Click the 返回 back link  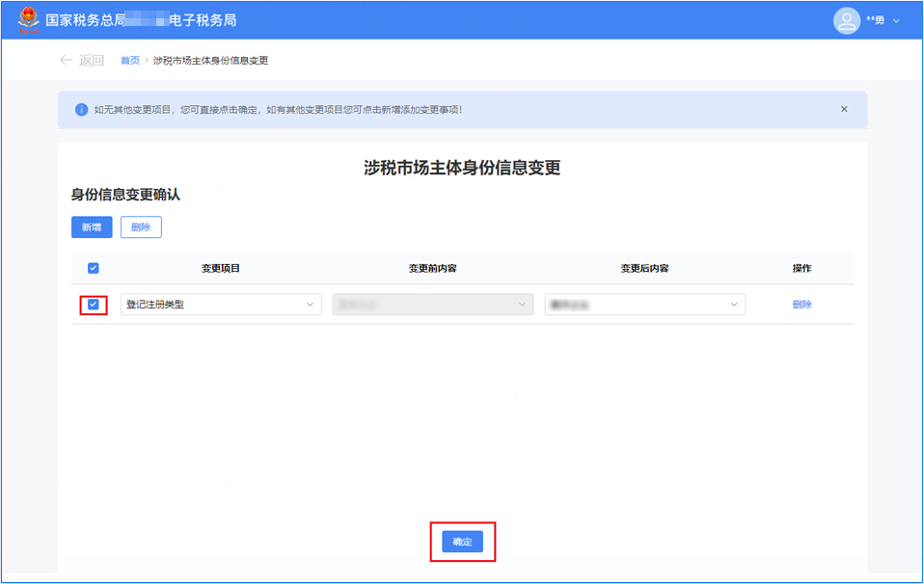[92, 60]
